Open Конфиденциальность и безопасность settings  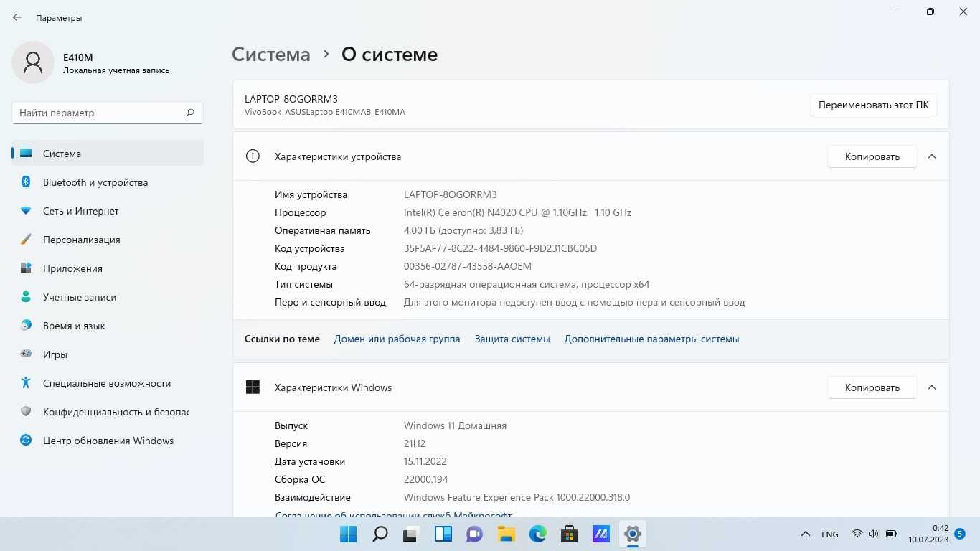tap(108, 412)
